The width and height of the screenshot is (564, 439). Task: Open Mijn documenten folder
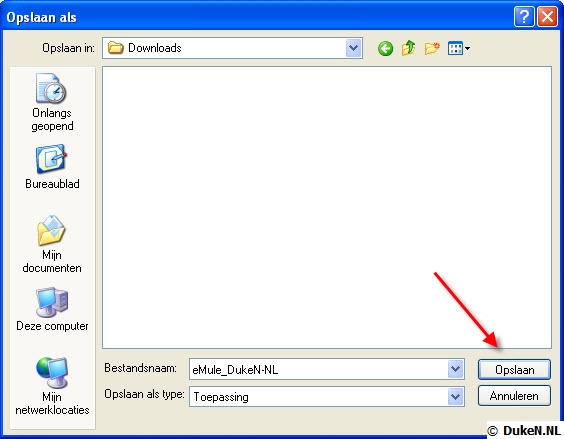tap(52, 244)
